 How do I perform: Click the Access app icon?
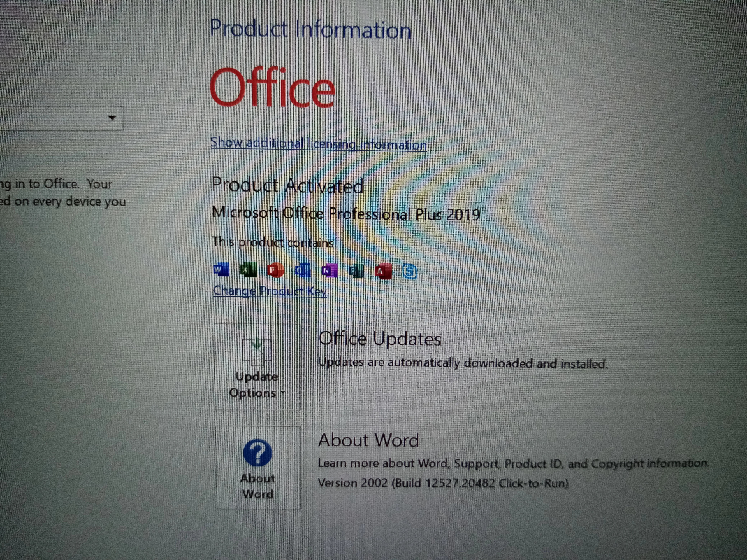[383, 271]
